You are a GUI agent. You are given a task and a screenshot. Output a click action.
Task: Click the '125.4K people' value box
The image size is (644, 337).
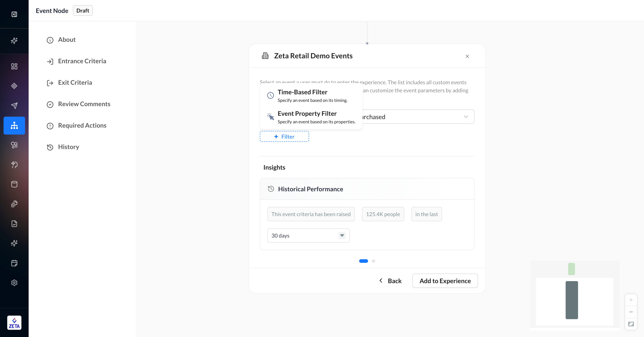point(383,214)
